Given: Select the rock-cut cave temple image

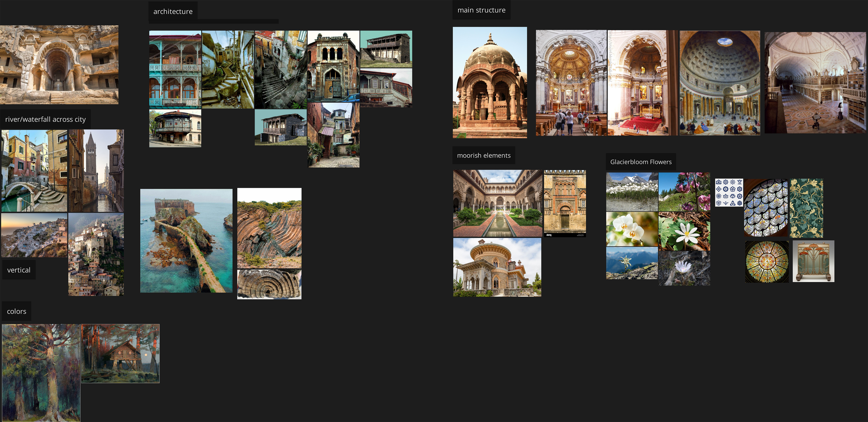Looking at the screenshot, I should point(59,65).
